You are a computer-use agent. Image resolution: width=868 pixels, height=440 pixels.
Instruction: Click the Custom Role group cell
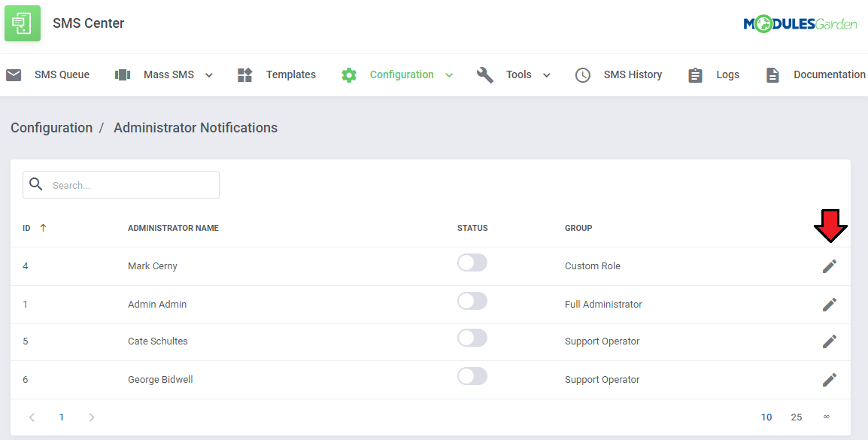coord(592,266)
